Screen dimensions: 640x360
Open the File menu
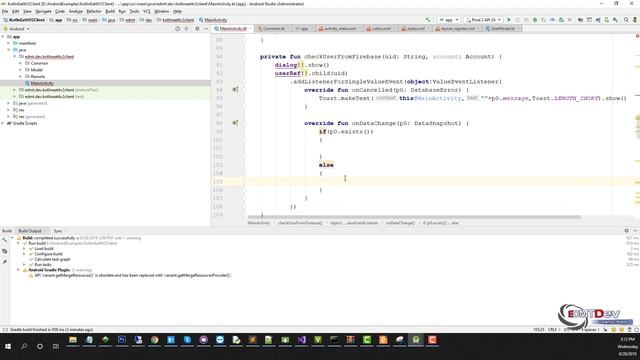(5, 11)
